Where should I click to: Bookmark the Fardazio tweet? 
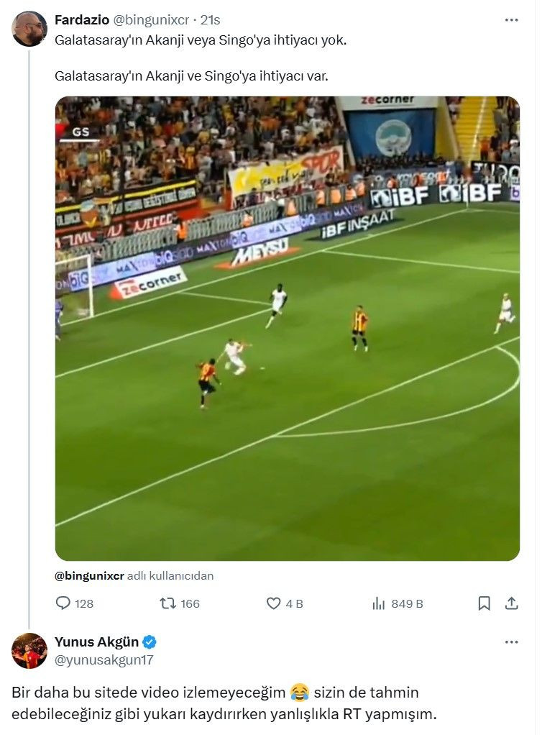click(484, 603)
